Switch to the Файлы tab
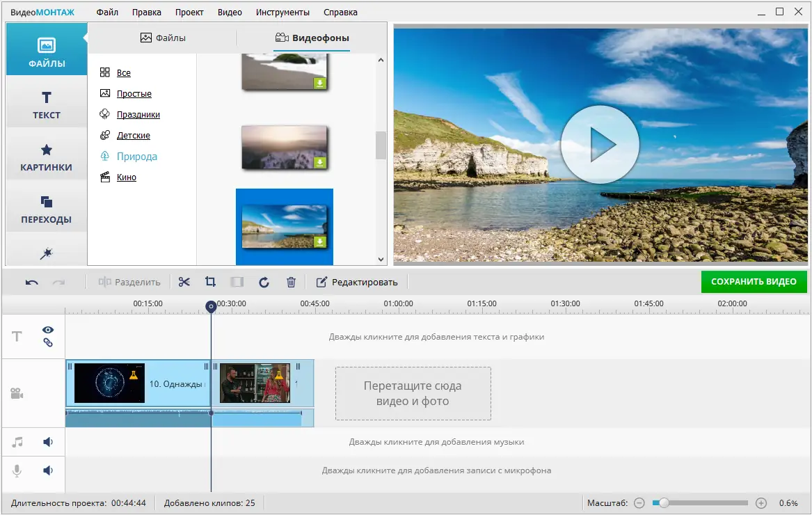Viewport: 812px width, 515px height. (x=164, y=38)
